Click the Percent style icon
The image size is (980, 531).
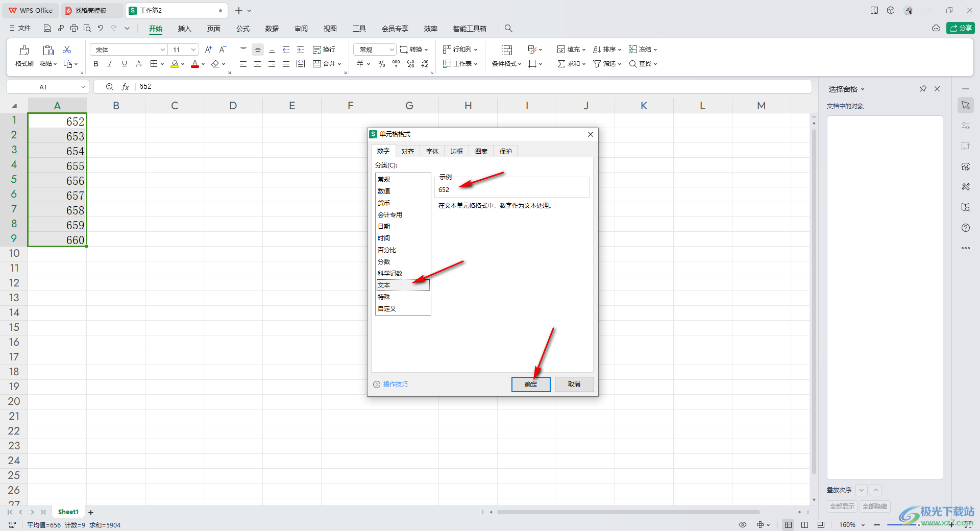click(x=381, y=64)
